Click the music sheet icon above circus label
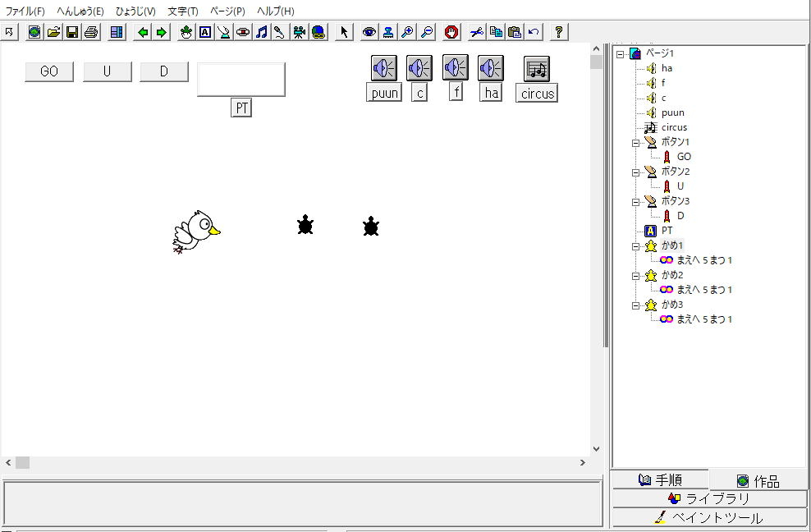Image resolution: width=811 pixels, height=532 pixels. pyautogui.click(x=537, y=68)
